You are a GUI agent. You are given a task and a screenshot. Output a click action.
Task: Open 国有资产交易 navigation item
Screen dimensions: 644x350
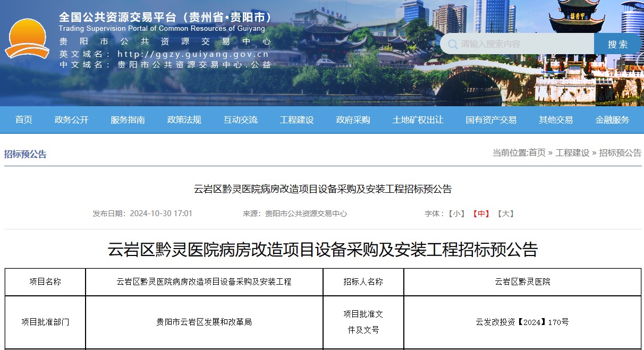490,120
